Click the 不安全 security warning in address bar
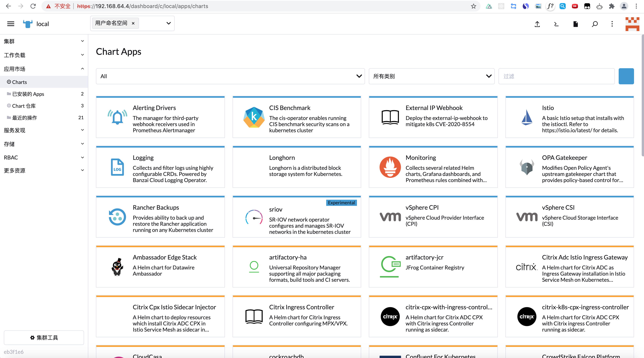Image resolution: width=644 pixels, height=358 pixels. click(x=59, y=6)
